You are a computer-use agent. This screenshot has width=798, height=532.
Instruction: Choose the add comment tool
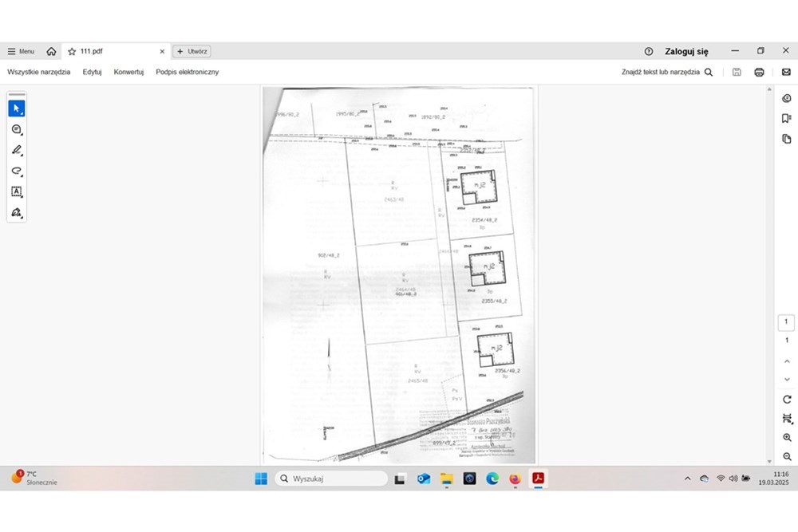coord(16,129)
